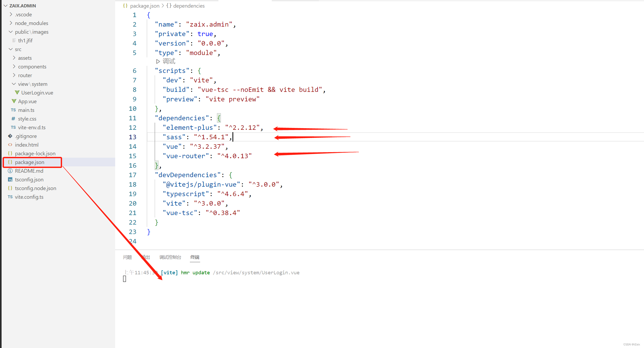Image resolution: width=644 pixels, height=348 pixels.
Task: Expand the router folder
Action: [14, 75]
